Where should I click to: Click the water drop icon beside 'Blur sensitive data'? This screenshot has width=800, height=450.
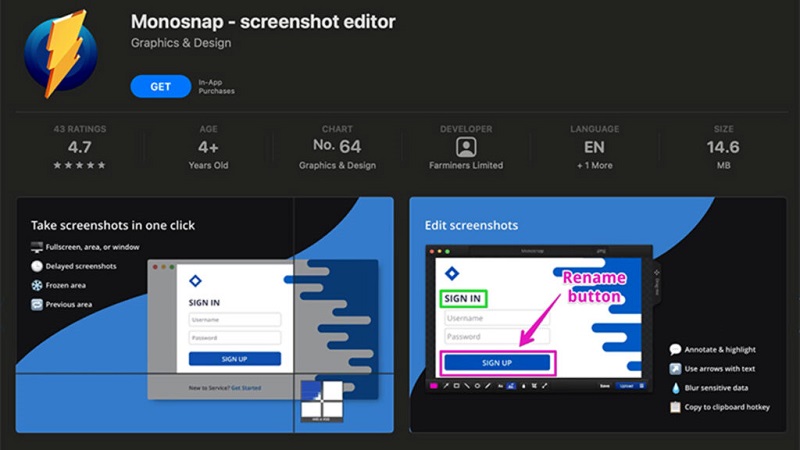[676, 388]
